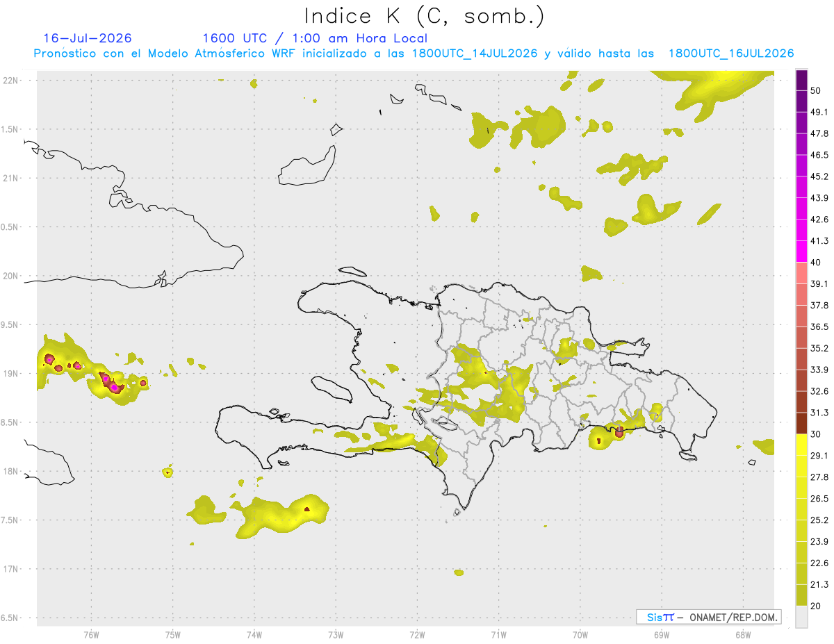
Task: Click the '30' color scale value
Action: (817, 434)
